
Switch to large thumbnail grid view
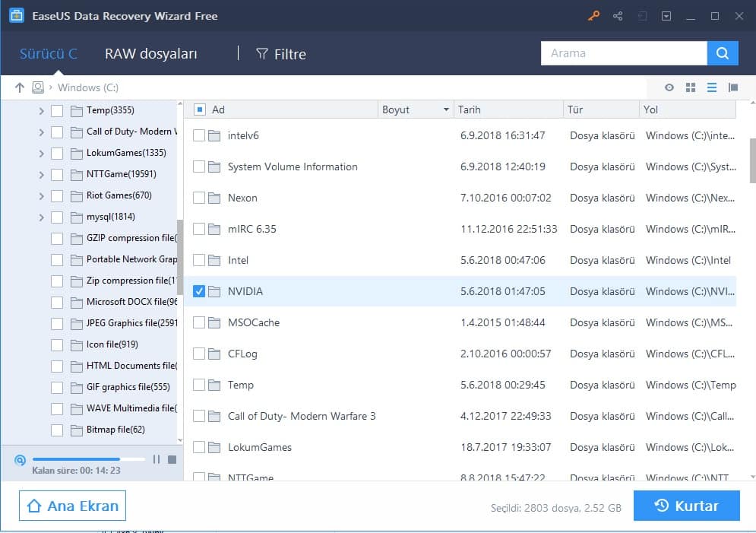(691, 87)
